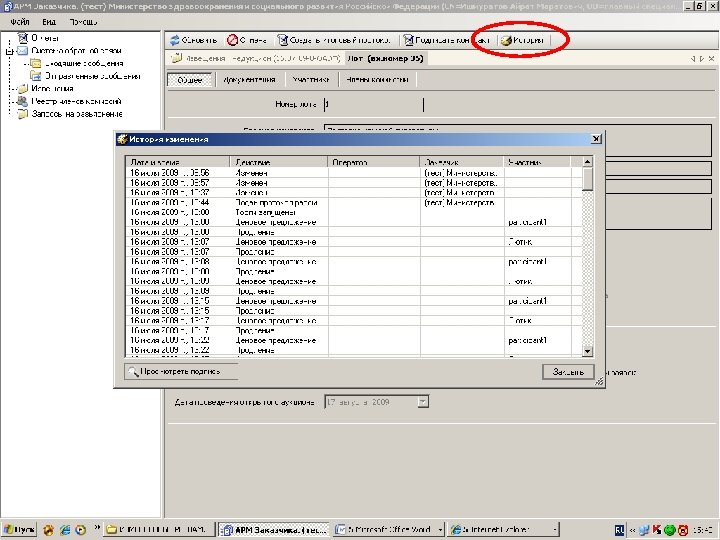Open the Файл menu
Image resolution: width=720 pixels, height=540 pixels.
[20, 22]
